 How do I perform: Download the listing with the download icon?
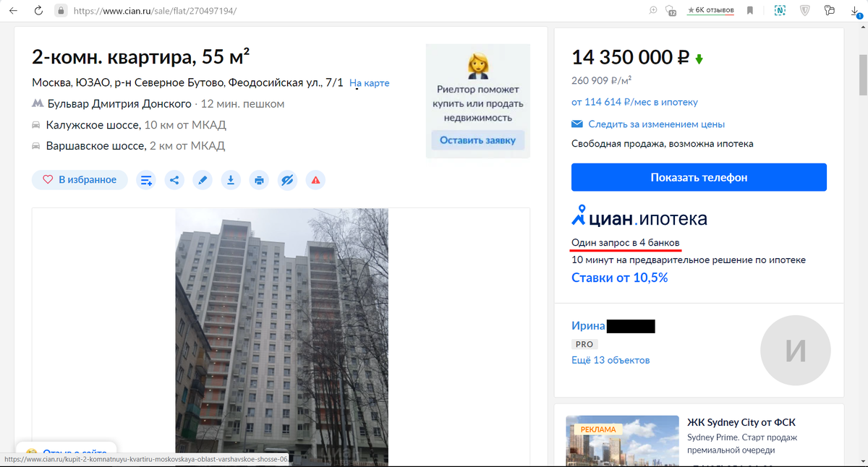(x=231, y=180)
